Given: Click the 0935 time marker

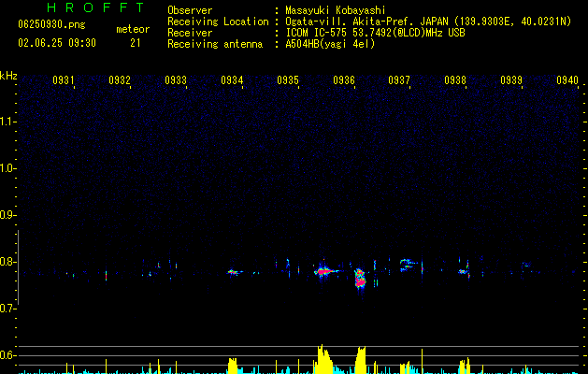Looking at the screenshot, I should click(288, 80).
